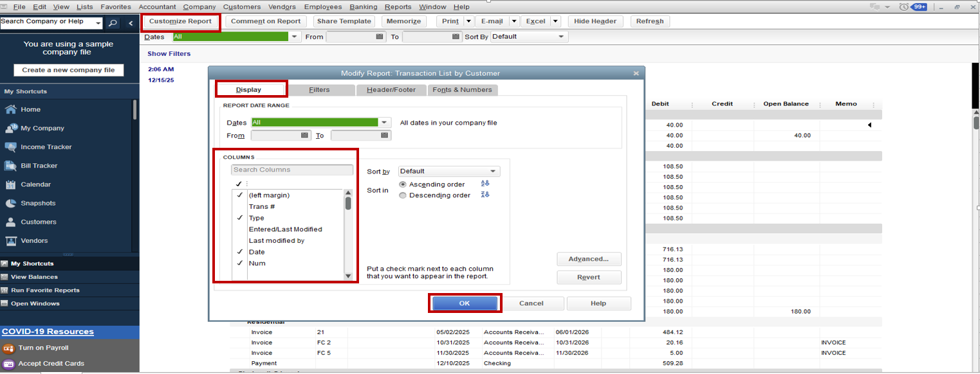This screenshot has width=980, height=374.
Task: Open the Excel export dropdown arrow
Action: [555, 21]
